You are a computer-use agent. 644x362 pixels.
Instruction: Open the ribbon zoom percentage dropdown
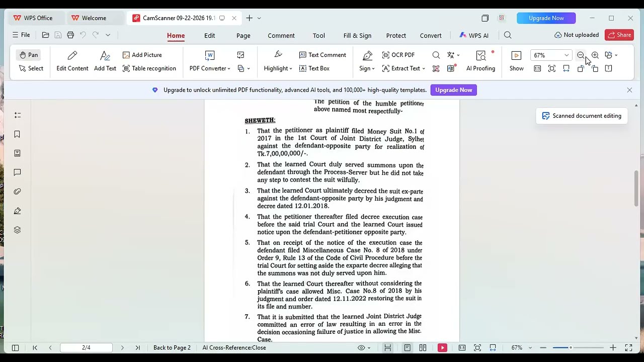pyautogui.click(x=567, y=55)
